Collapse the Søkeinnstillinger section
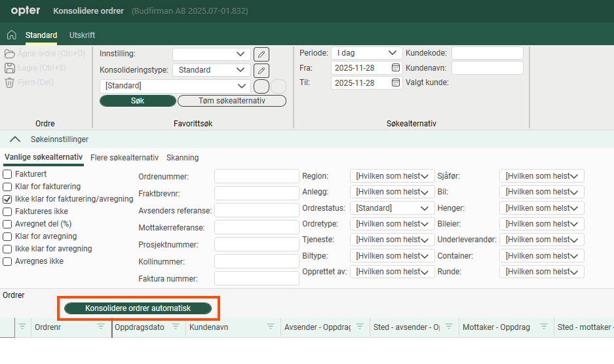 (x=15, y=139)
